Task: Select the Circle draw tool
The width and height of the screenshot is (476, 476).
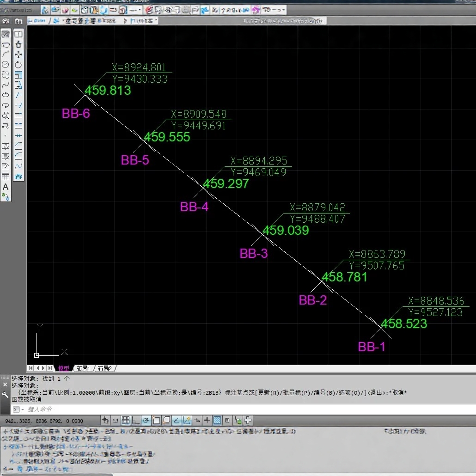Action: coord(6,64)
